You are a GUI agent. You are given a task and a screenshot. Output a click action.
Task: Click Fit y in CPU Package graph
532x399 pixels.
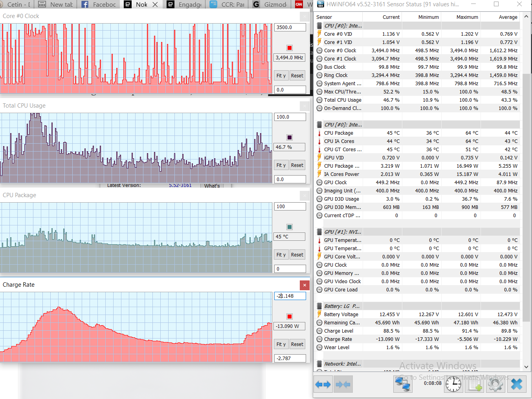pyautogui.click(x=281, y=255)
